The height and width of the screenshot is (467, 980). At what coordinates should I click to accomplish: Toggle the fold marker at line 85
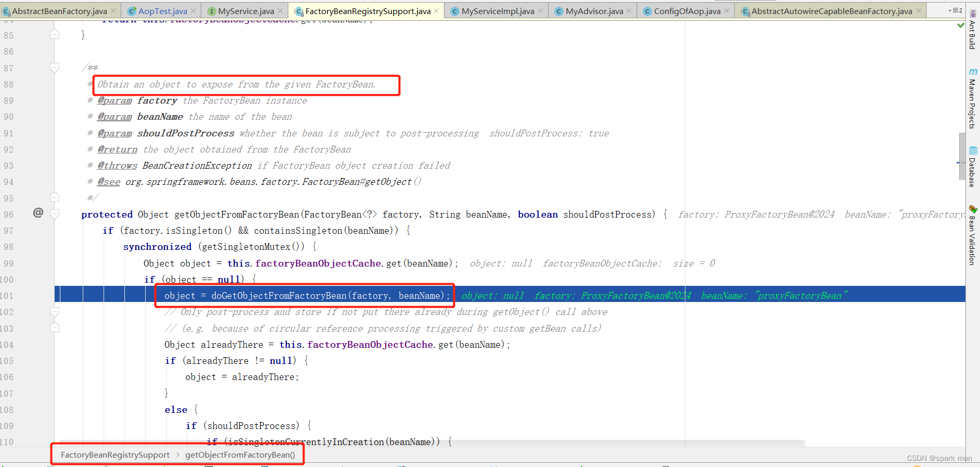[54, 34]
